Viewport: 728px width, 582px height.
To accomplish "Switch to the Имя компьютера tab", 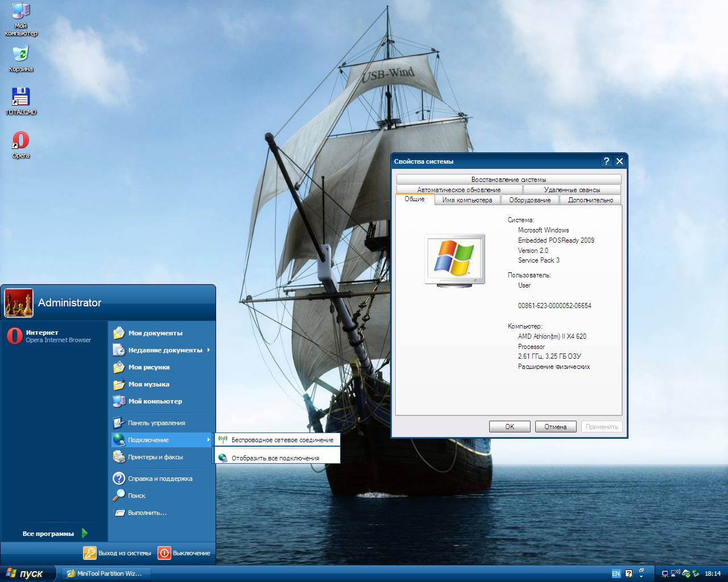I will pyautogui.click(x=467, y=200).
